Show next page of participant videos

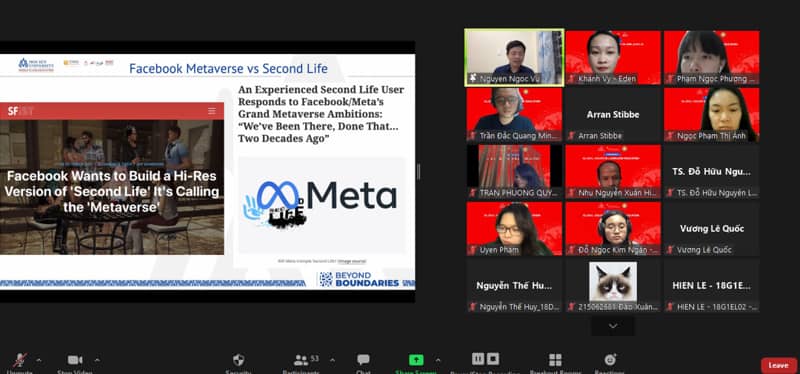coord(613,326)
